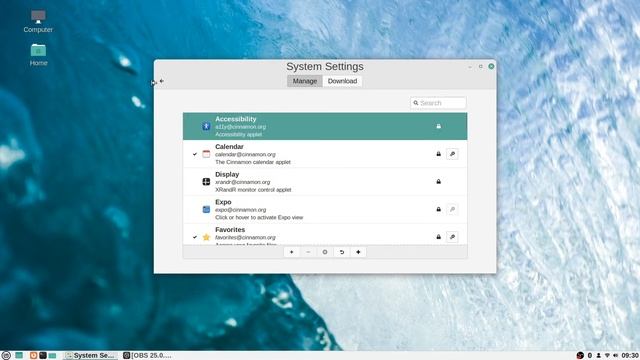
Task: Click the show desktop icon next to the menu button
Action: pyautogui.click(x=19, y=356)
